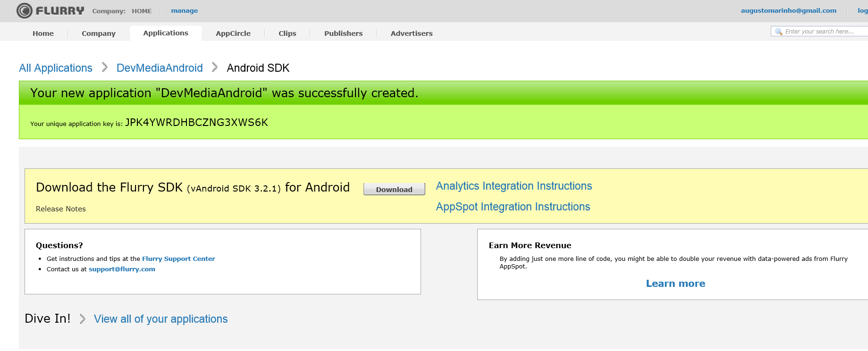Open View all of your applications

160,319
